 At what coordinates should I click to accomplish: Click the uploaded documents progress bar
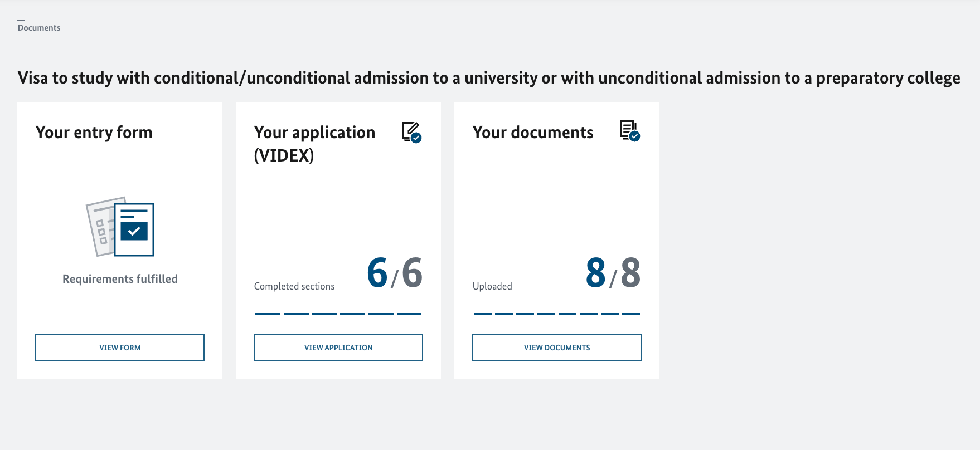click(557, 314)
